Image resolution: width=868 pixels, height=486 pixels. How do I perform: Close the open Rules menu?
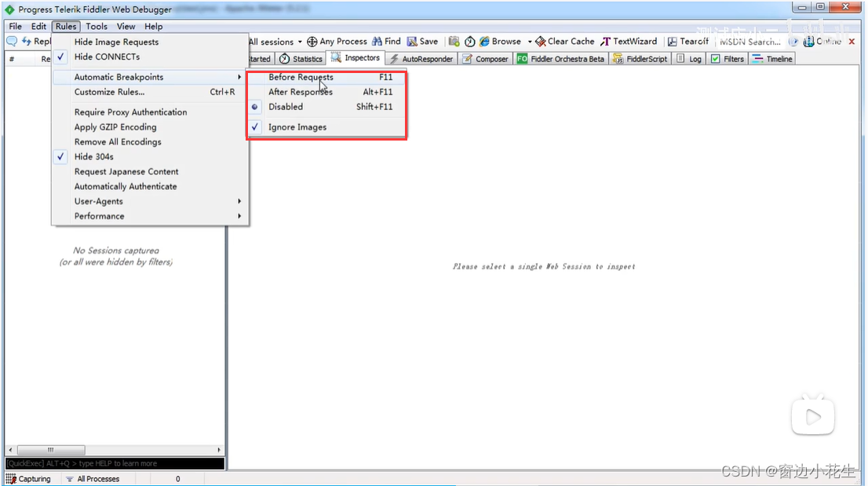pyautogui.click(x=66, y=26)
